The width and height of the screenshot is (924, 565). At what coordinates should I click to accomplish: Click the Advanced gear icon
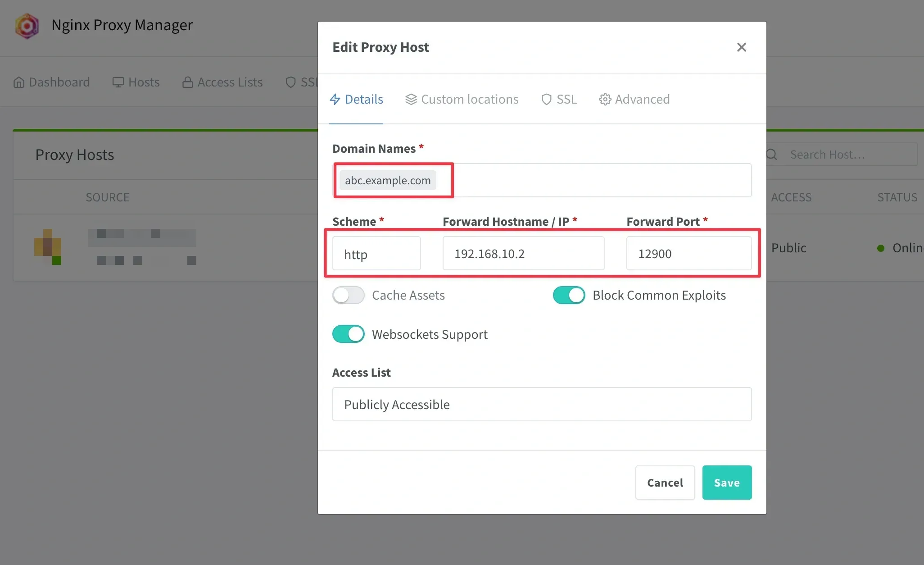(605, 99)
